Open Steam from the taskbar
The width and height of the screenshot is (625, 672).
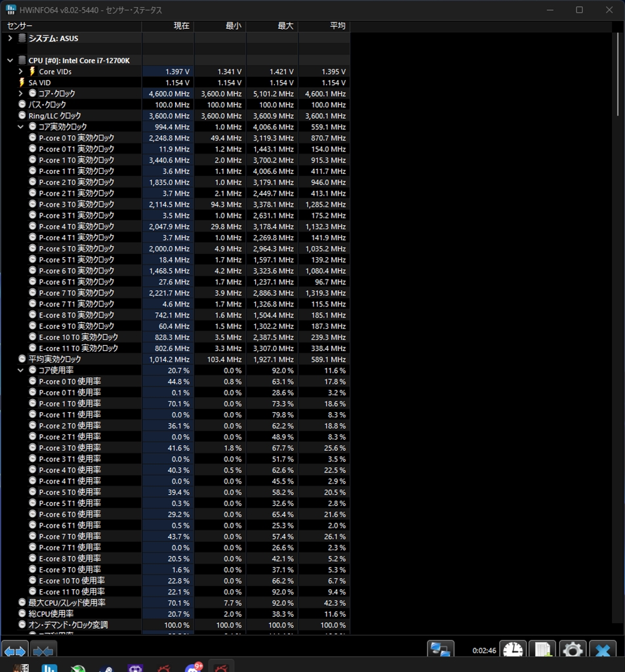tap(106, 667)
